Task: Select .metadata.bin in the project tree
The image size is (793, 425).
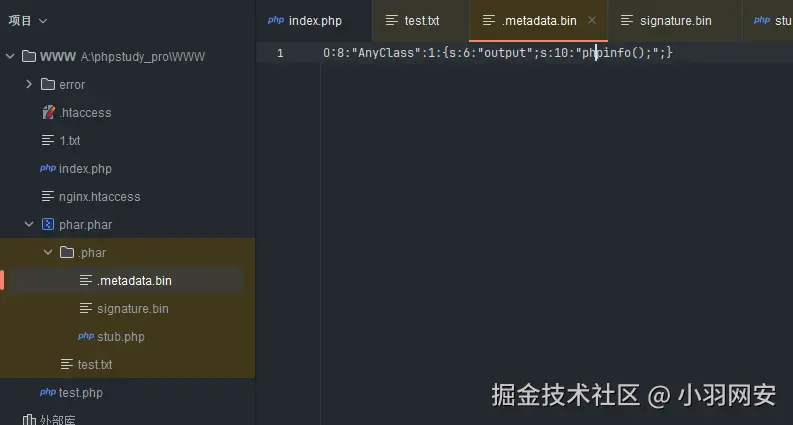Action: 135,281
